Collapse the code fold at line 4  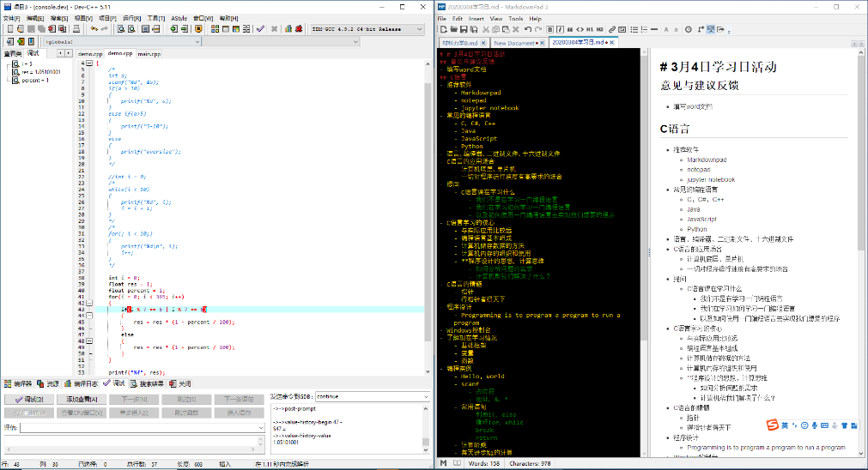tap(89, 63)
